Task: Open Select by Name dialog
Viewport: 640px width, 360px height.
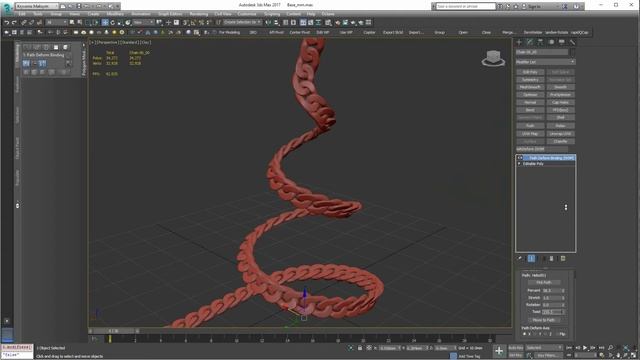Action: (x=80, y=22)
